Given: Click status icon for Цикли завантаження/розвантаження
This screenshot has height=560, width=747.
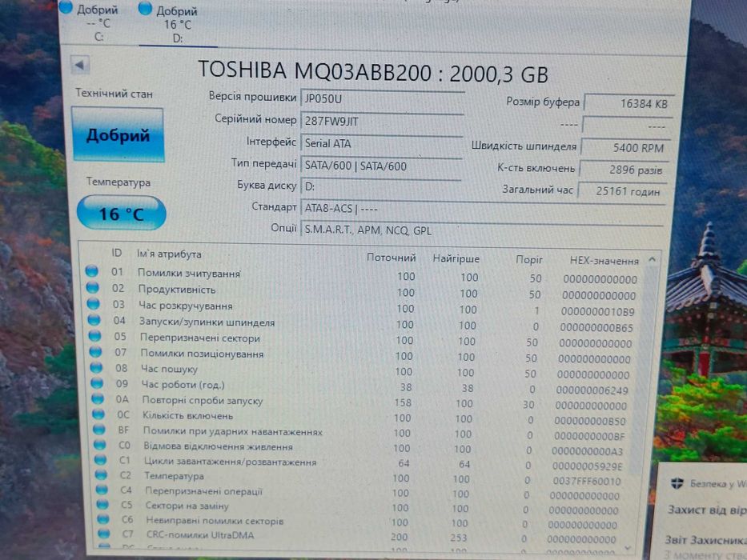Looking at the screenshot, I should tap(101, 459).
